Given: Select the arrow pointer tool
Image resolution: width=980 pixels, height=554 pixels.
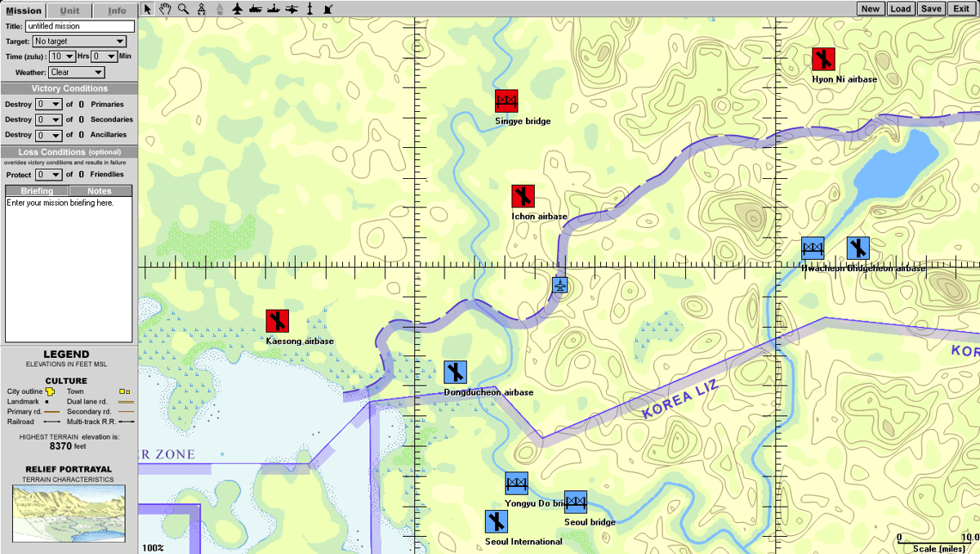Looking at the screenshot, I should [147, 9].
